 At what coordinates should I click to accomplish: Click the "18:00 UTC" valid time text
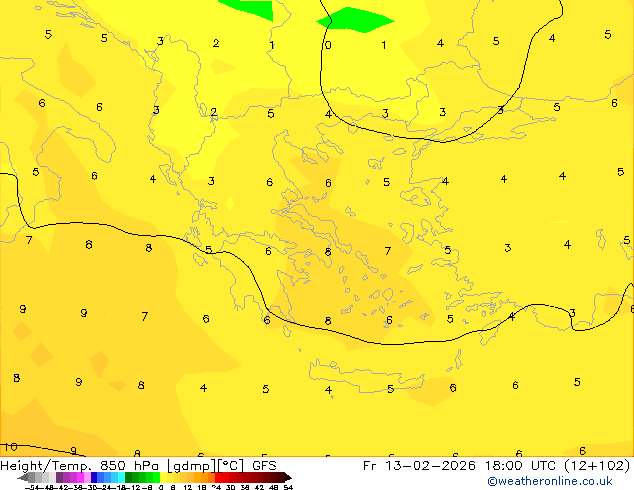pos(522,466)
